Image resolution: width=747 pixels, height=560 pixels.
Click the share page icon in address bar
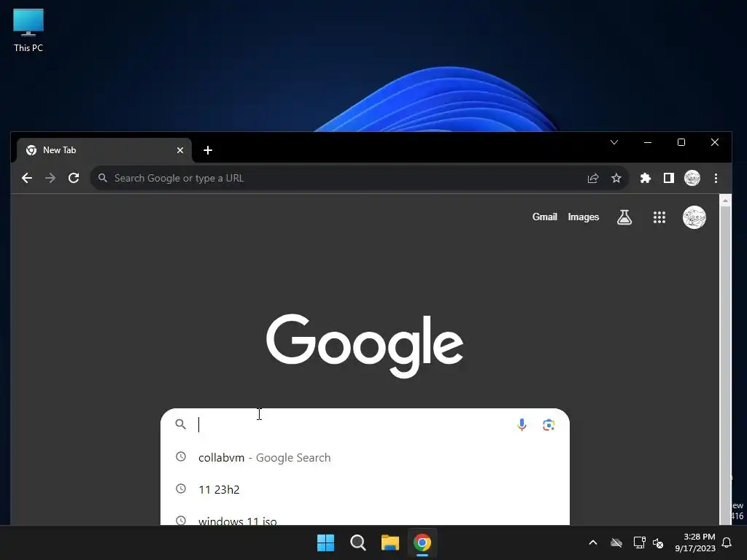tap(593, 178)
